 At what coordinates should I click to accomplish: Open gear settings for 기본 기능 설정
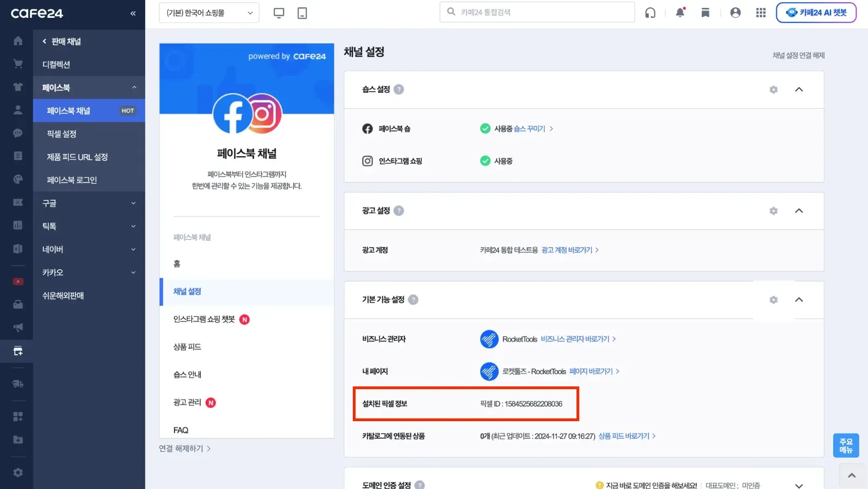click(774, 300)
